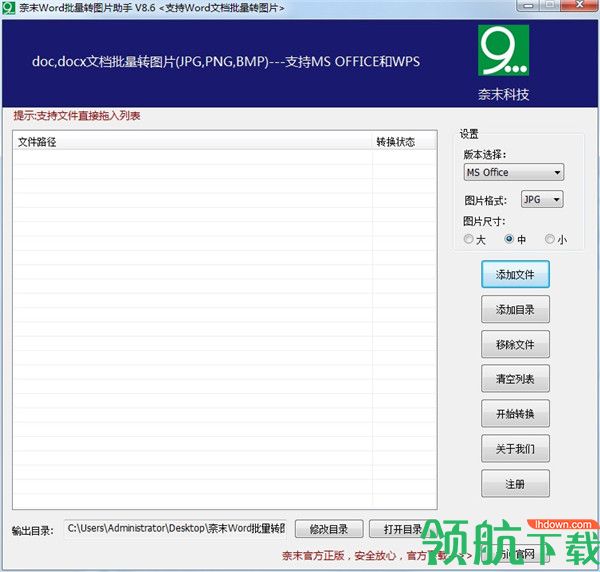Click the 转换状态 column header

(404, 142)
